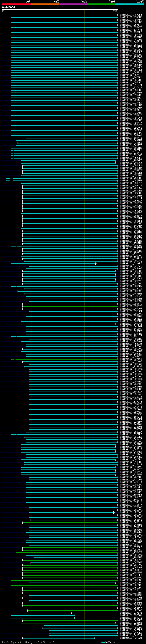Select hit label UniRef100_A2GB88
The width and height of the screenshot is (146, 644).
point(131,271)
